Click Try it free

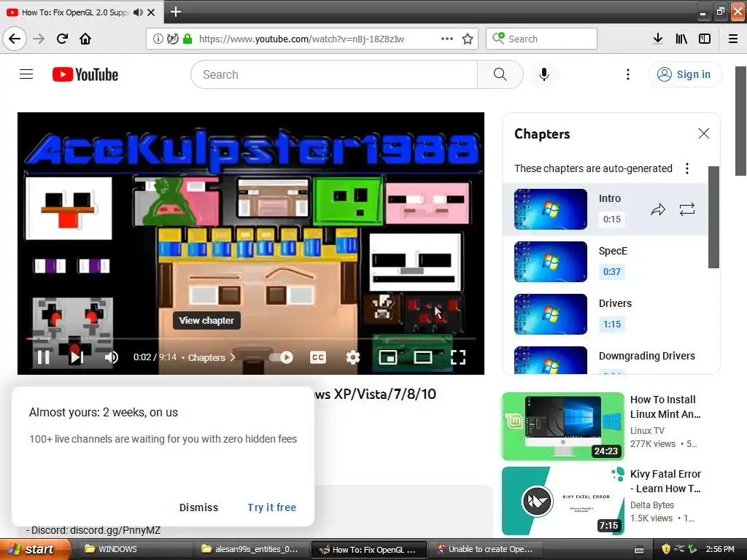pos(271,507)
